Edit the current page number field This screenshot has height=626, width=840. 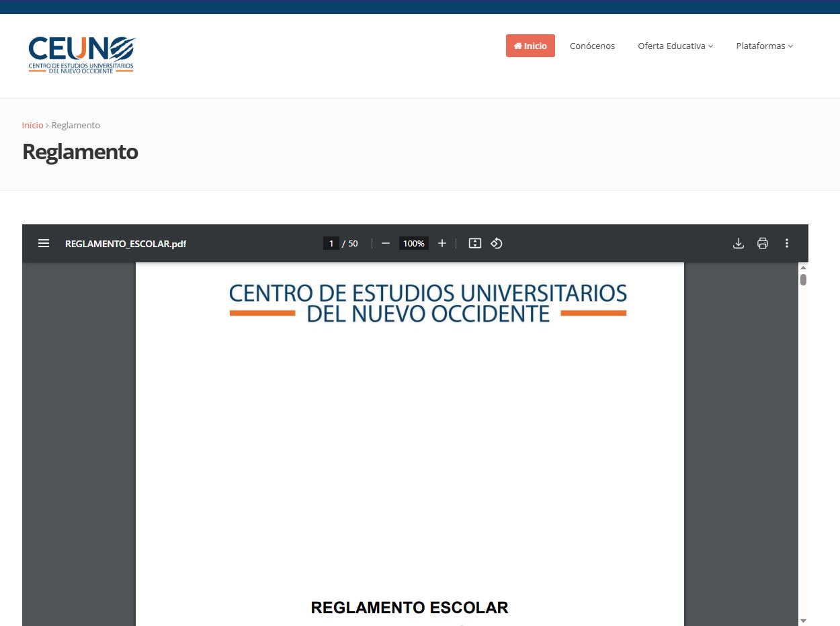tap(331, 243)
